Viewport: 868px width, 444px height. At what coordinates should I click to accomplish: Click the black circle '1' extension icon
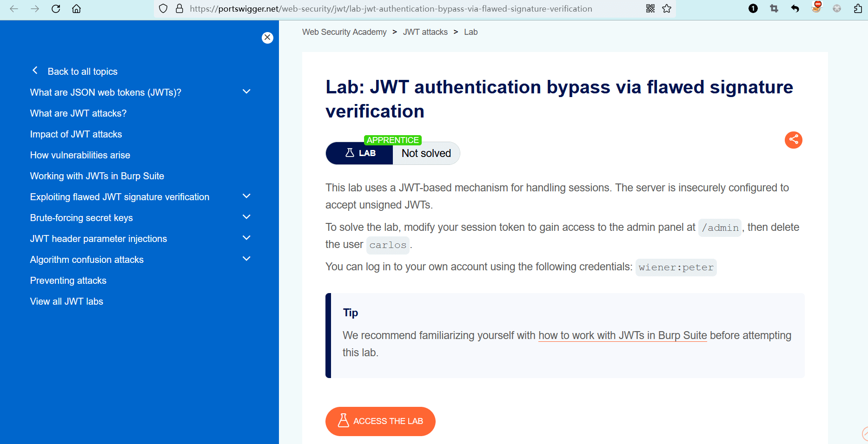pos(753,8)
